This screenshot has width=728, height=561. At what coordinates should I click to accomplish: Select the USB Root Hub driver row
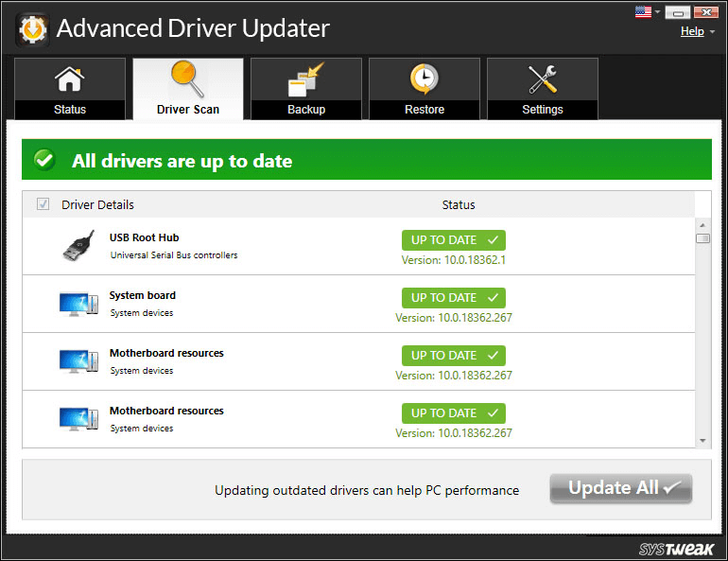click(284, 246)
